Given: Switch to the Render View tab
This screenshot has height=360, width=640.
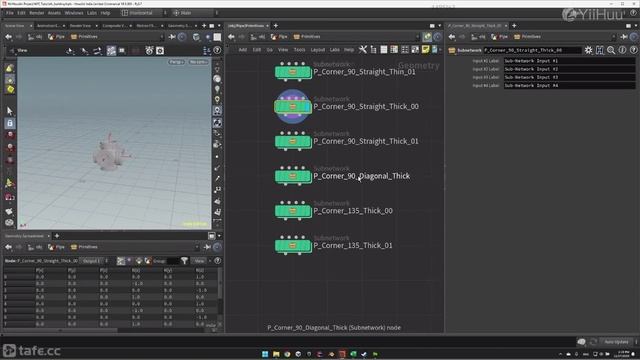Looking at the screenshot, I should [81, 26].
